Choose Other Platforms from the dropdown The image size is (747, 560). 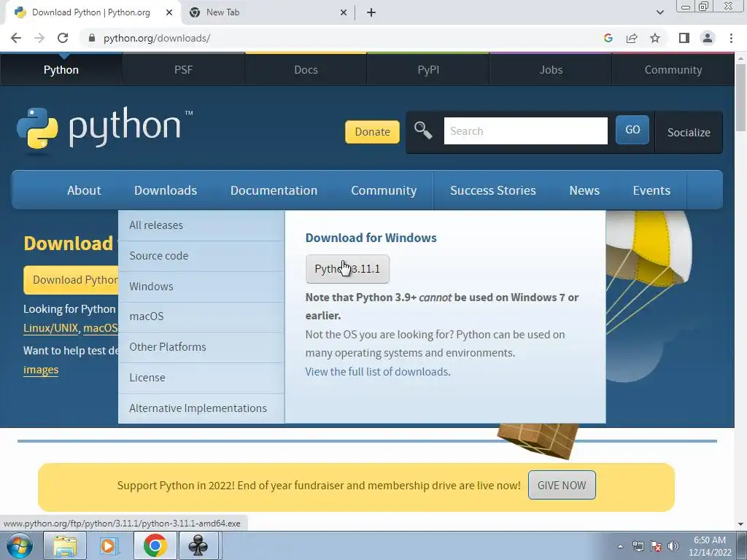201,347
